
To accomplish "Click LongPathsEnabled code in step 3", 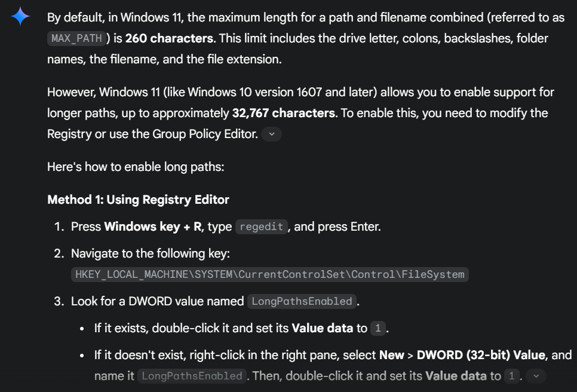I will (302, 302).
